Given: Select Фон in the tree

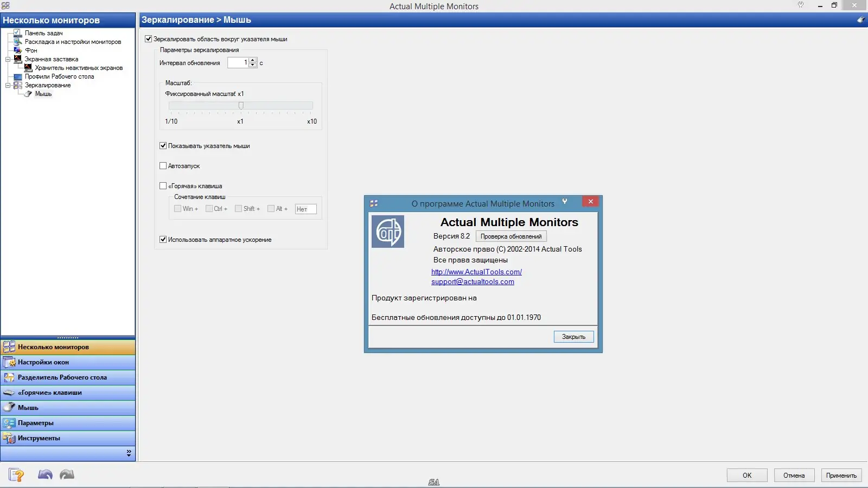Looking at the screenshot, I should 31,50.
